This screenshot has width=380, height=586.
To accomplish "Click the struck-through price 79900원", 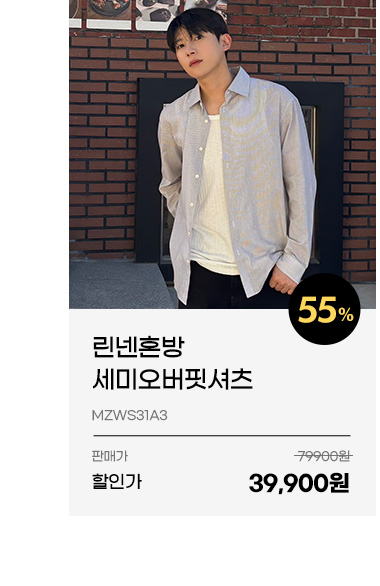I will (323, 456).
